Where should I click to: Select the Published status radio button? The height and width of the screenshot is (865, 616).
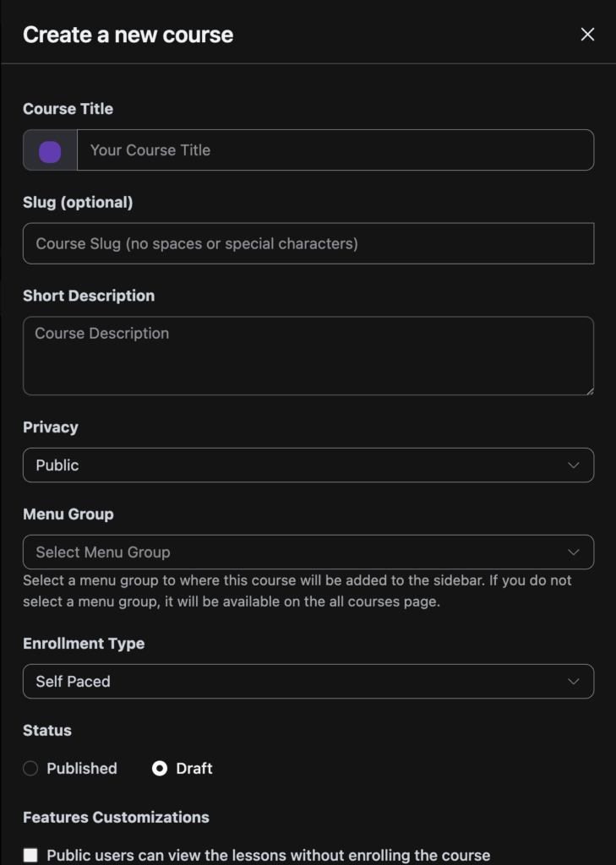click(x=30, y=769)
